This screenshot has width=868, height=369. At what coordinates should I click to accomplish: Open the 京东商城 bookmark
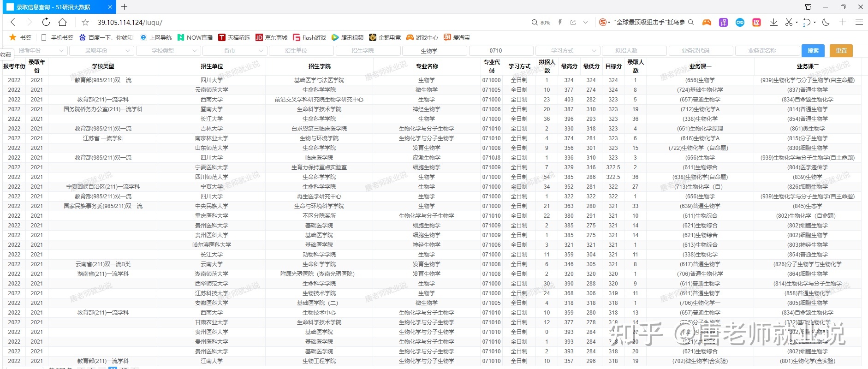(x=271, y=37)
